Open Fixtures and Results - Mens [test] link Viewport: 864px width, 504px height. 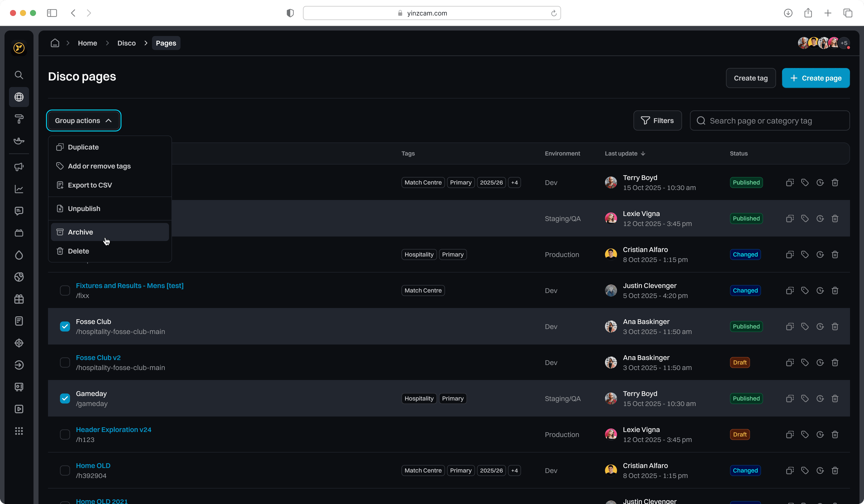coord(129,285)
